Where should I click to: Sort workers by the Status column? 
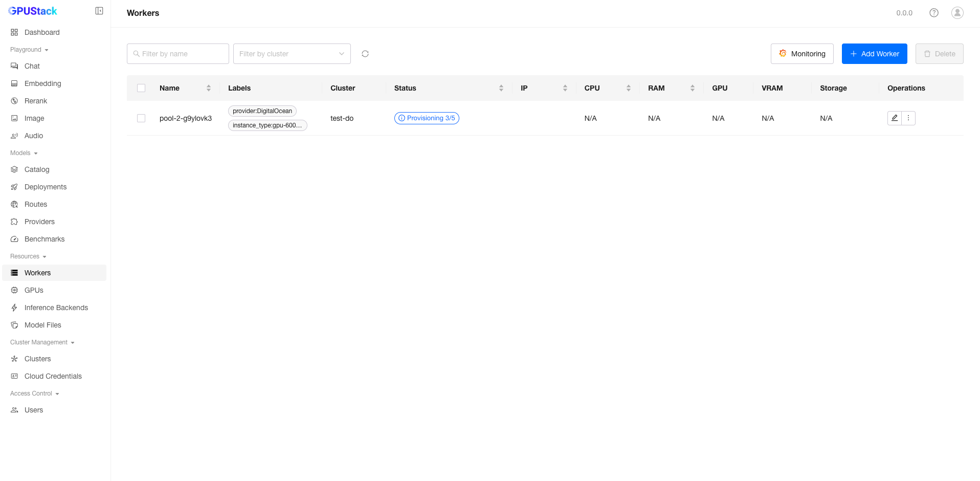click(501, 88)
